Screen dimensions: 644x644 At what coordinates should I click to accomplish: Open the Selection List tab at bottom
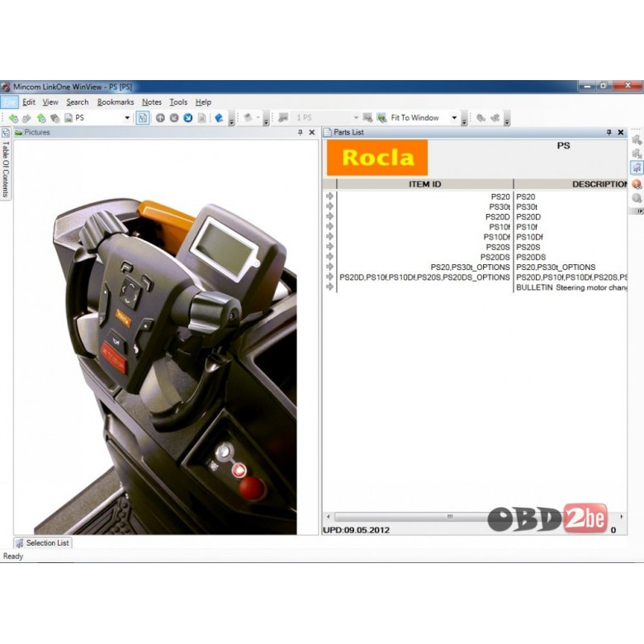point(43,543)
